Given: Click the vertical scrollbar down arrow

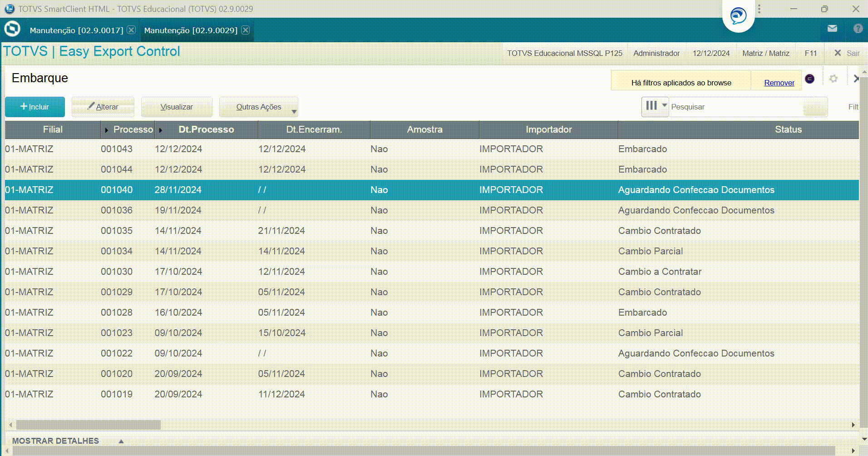Looking at the screenshot, I should coord(864,439).
